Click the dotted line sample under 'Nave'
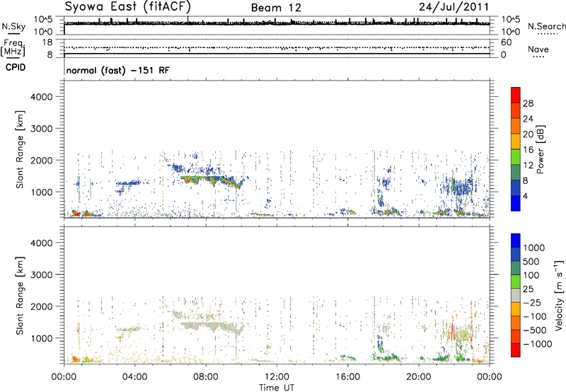The width and height of the screenshot is (566, 392). 538,57
